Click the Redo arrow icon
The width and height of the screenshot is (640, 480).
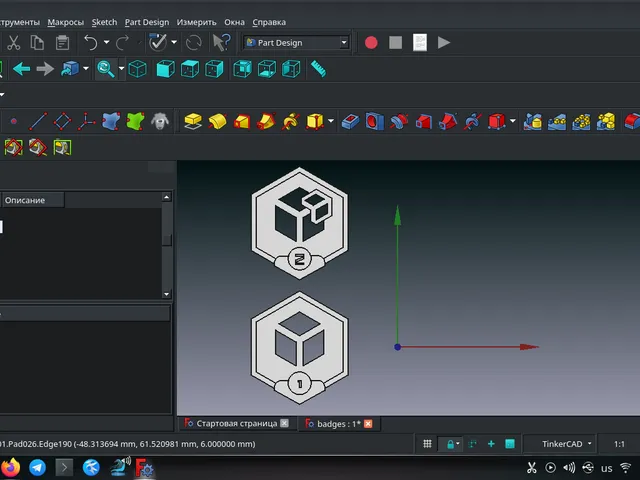coord(122,42)
